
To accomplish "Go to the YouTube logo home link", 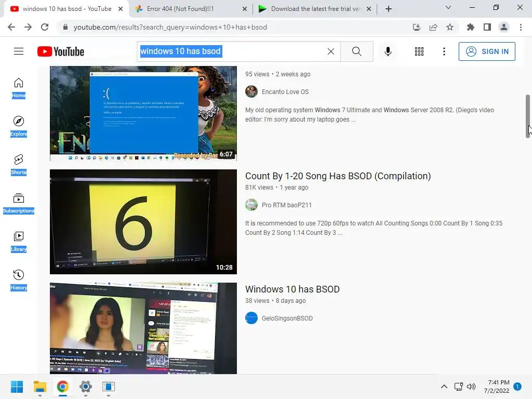I will click(61, 51).
